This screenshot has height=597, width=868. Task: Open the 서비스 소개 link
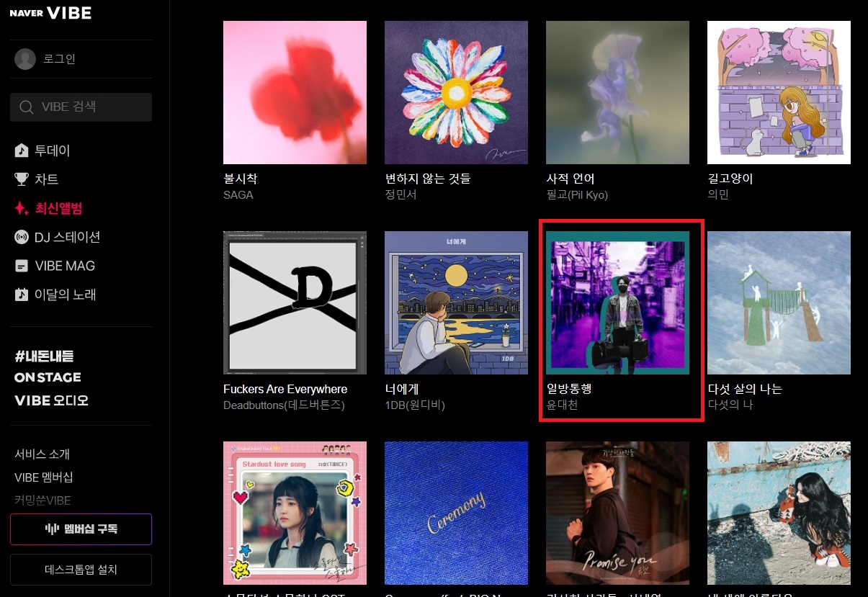coord(42,454)
